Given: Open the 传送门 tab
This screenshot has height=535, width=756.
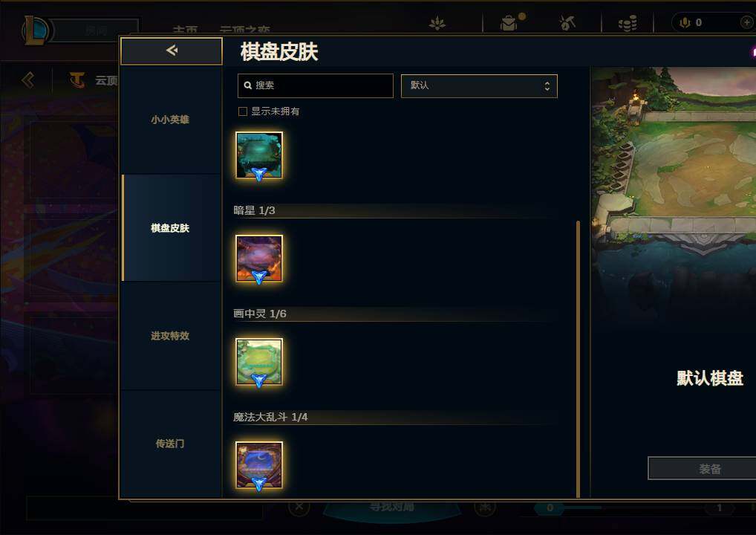Looking at the screenshot, I should coord(170,444).
